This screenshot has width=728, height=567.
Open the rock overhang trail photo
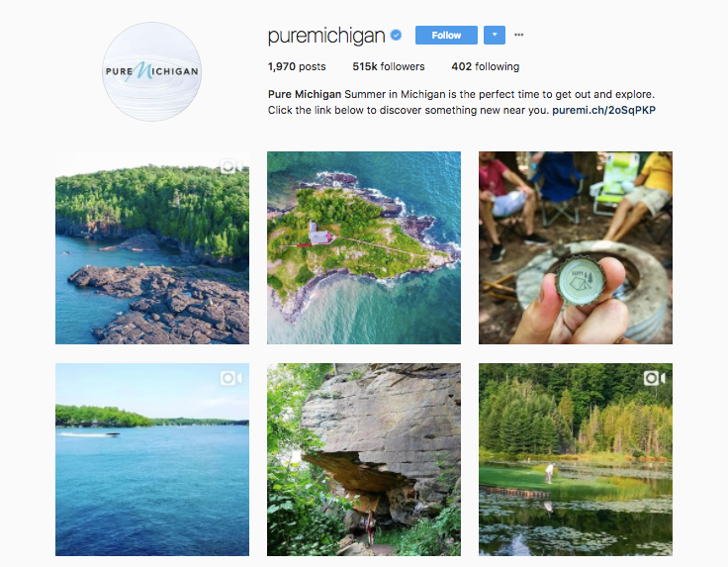[364, 460]
